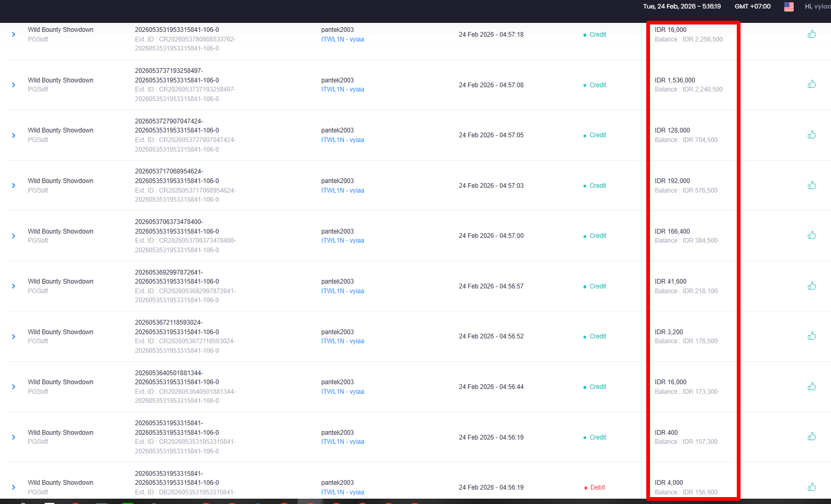Click thumbs-up icon for IDR 41,600 credit
Viewport: 831px width, 504px height.
click(812, 286)
